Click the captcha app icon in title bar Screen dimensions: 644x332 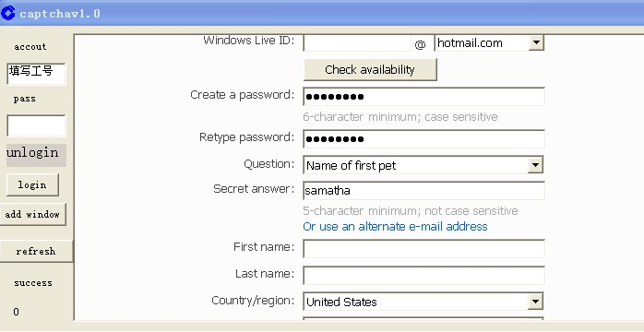7,13
